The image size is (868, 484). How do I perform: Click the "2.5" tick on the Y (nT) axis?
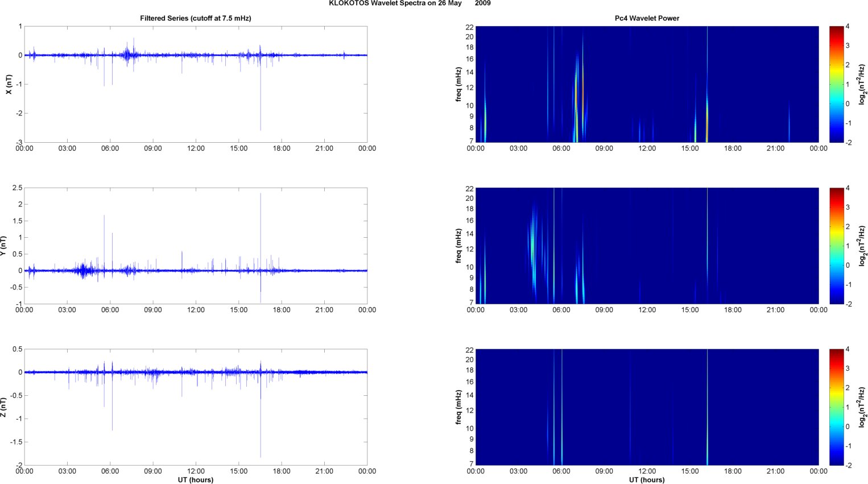tap(17, 188)
